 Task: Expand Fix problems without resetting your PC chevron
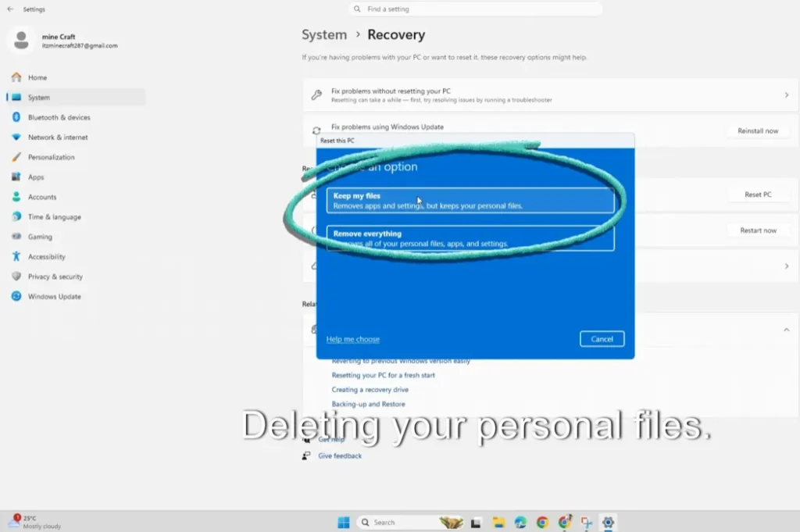[x=786, y=95]
